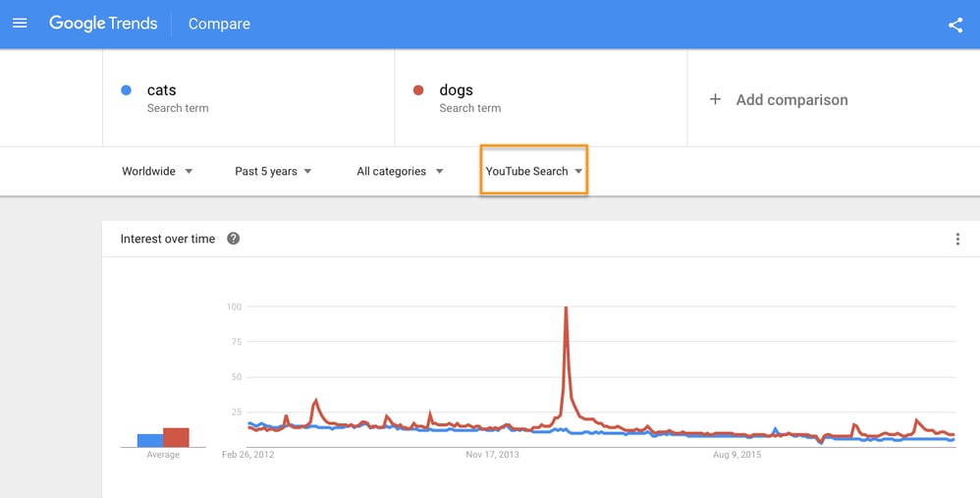Click the red dogs Average bar
Viewport: 980px width, 498px height.
click(176, 437)
